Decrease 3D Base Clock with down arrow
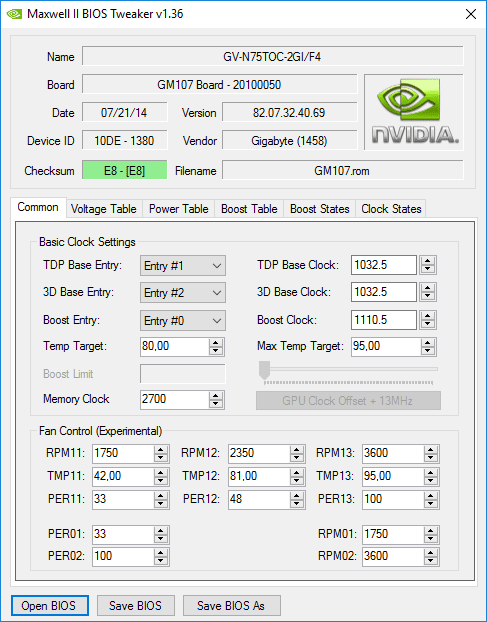Viewport: 487px width, 622px height. tap(428, 296)
